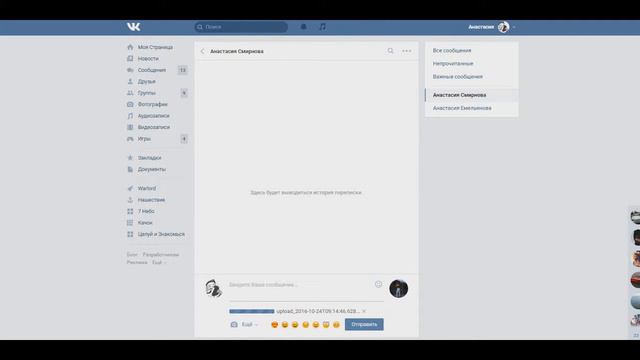Open the notifications bell
The image size is (640, 360).
point(303,27)
